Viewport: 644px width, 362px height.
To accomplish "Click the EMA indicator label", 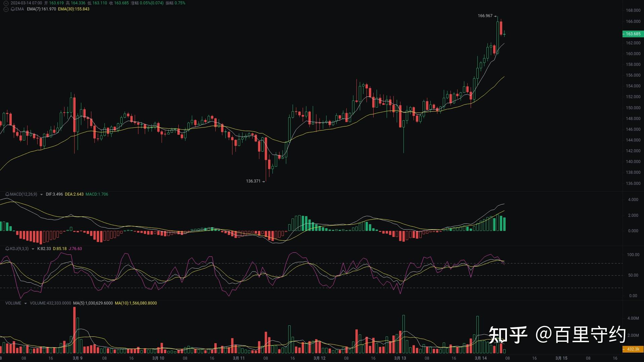I will pyautogui.click(x=19, y=9).
